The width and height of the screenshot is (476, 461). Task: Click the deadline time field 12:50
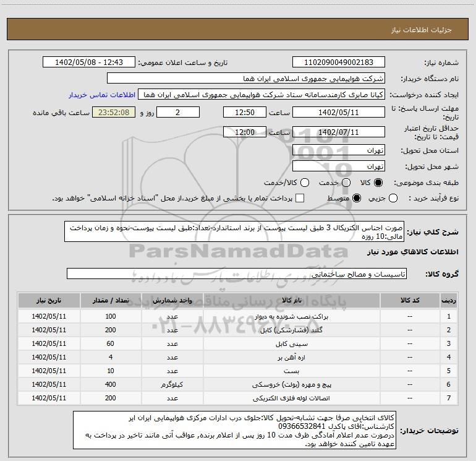pyautogui.click(x=245, y=112)
